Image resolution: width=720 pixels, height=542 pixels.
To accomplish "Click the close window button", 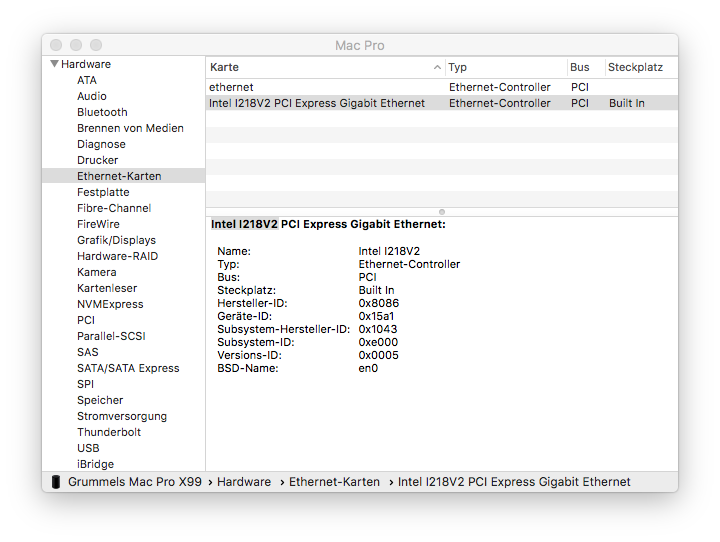I will (x=56, y=45).
